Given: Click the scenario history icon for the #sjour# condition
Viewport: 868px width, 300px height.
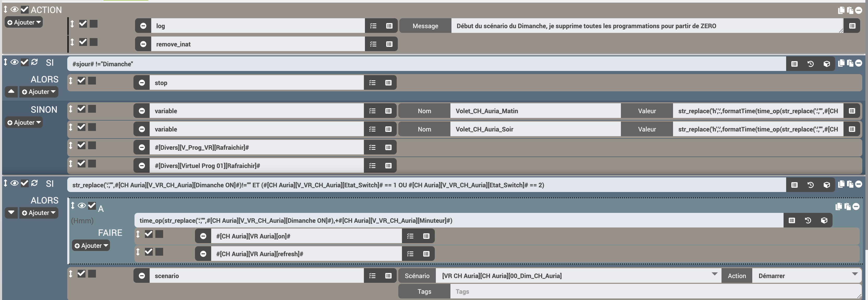Looking at the screenshot, I should pyautogui.click(x=810, y=64).
